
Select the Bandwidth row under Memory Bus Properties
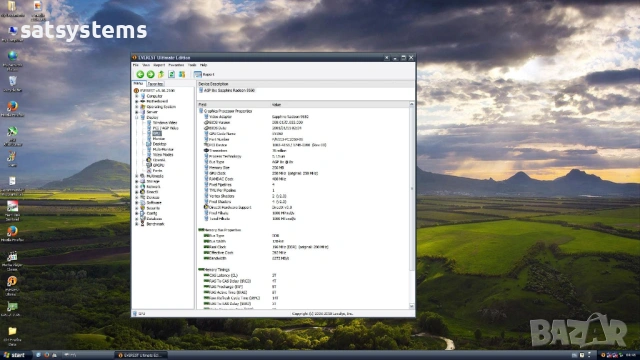pos(302,258)
